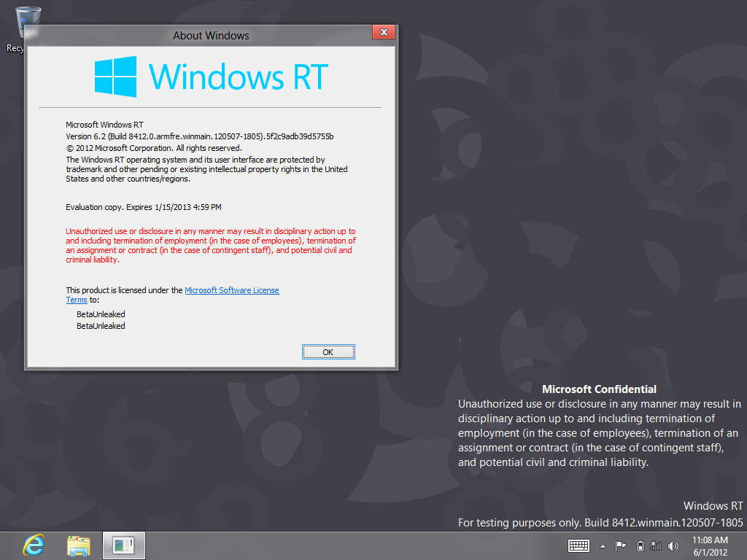Image resolution: width=747 pixels, height=560 pixels.
Task: Click 'Microsoft Windows RT' product name text
Action: click(x=104, y=125)
